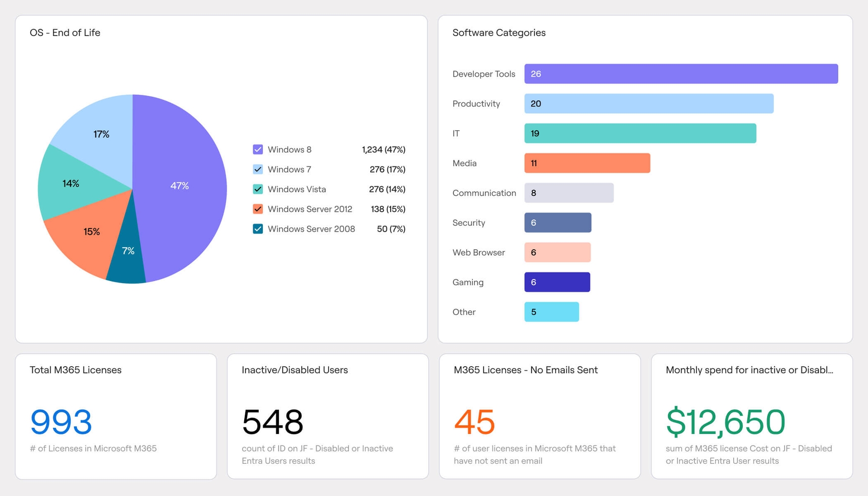Click the Productivity bar showing 20
This screenshot has height=496, width=868.
coord(649,103)
